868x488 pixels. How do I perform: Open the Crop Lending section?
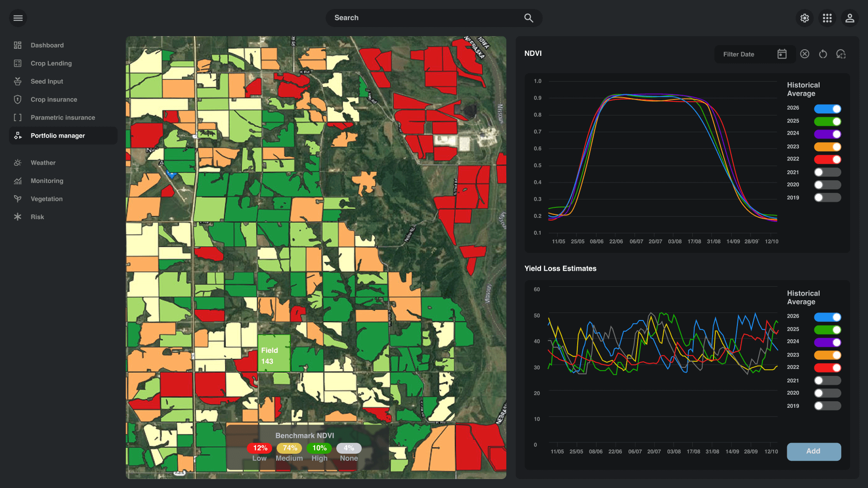click(51, 63)
